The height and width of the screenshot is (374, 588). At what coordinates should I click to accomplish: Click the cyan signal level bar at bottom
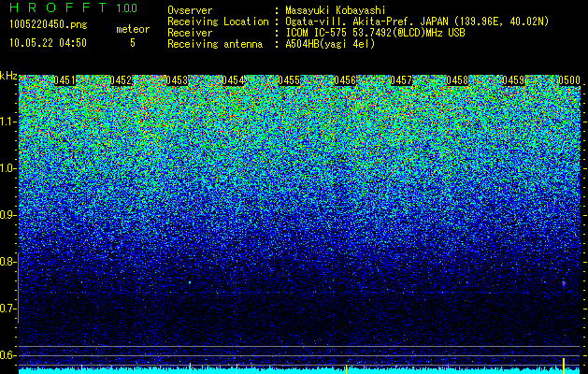[300, 371]
